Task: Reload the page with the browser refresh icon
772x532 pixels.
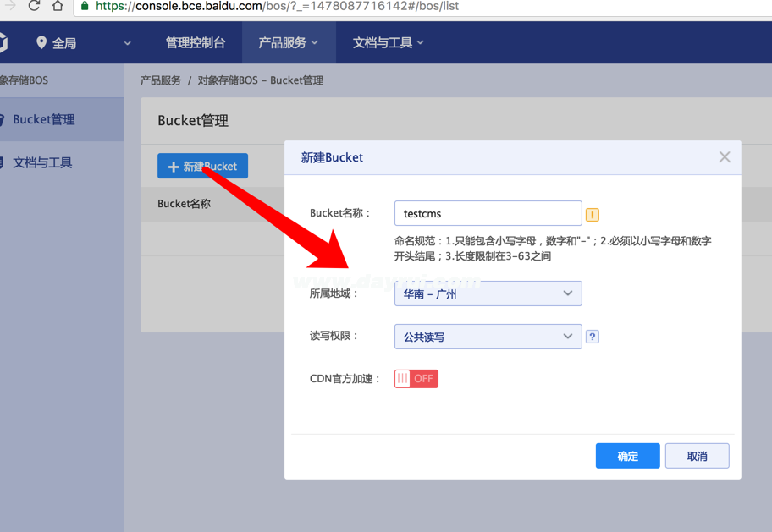Action: [x=34, y=5]
